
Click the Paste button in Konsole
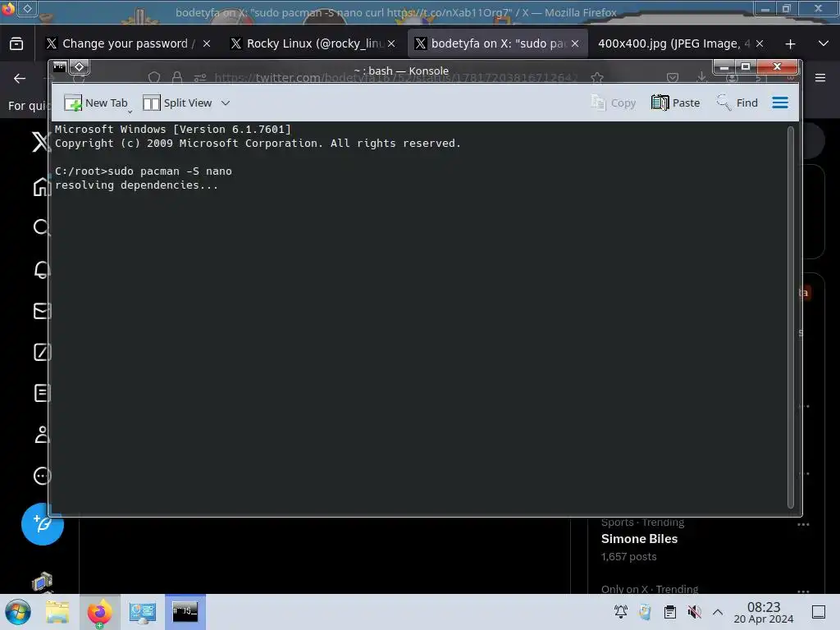coord(676,103)
